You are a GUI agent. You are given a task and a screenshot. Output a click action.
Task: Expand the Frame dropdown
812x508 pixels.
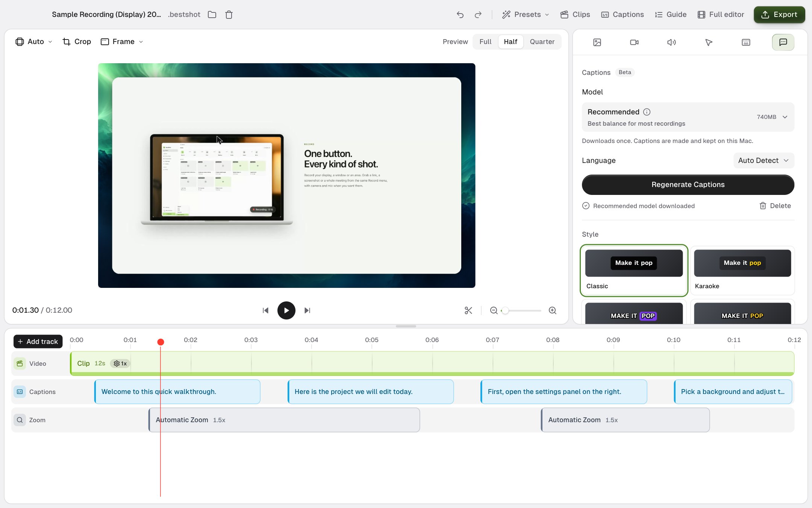tap(122, 42)
